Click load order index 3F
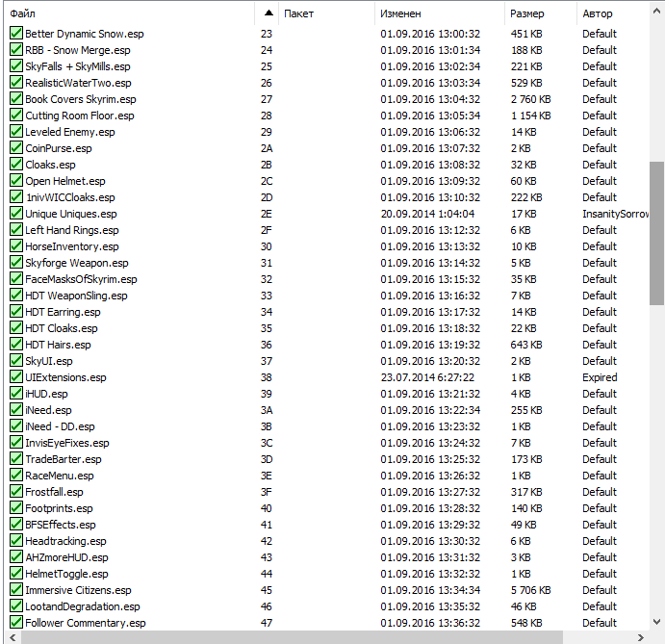 (267, 492)
